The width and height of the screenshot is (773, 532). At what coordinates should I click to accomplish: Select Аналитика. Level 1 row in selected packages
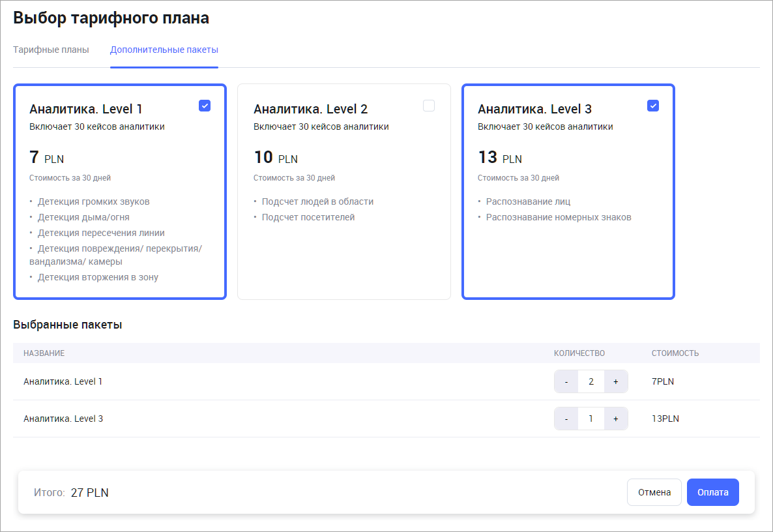click(x=63, y=381)
